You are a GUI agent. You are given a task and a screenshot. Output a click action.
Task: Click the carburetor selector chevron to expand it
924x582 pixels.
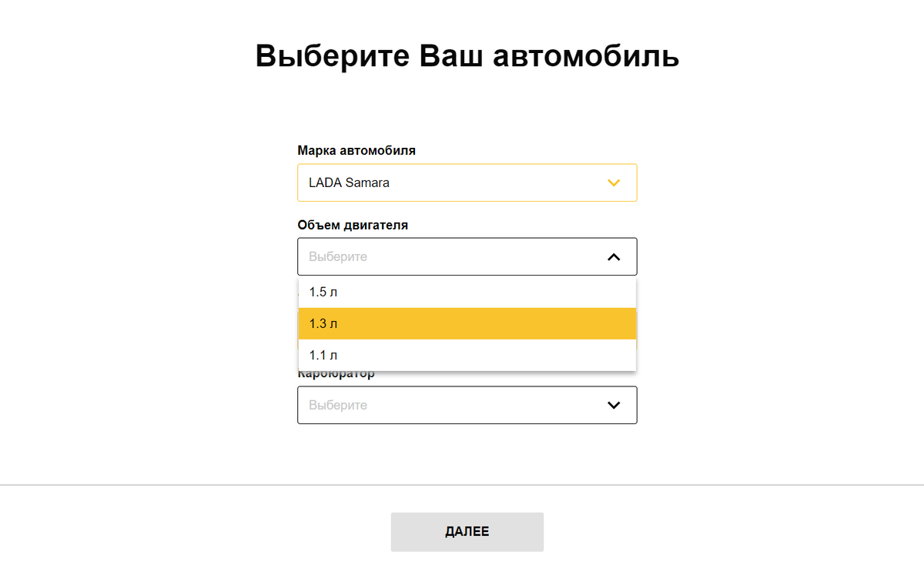614,405
